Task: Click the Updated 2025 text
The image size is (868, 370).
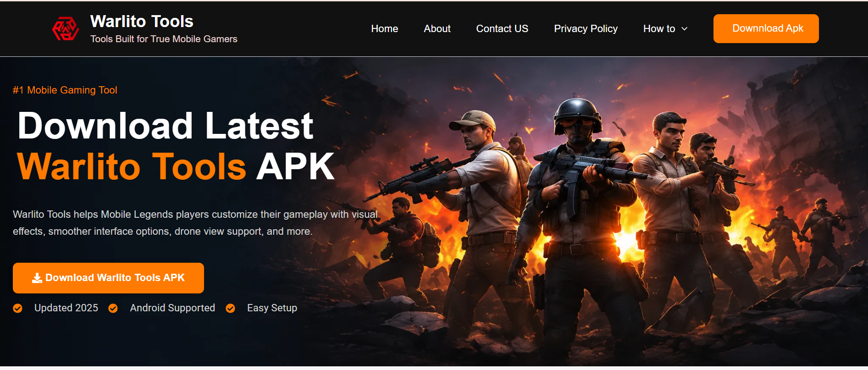Action: 66,308
